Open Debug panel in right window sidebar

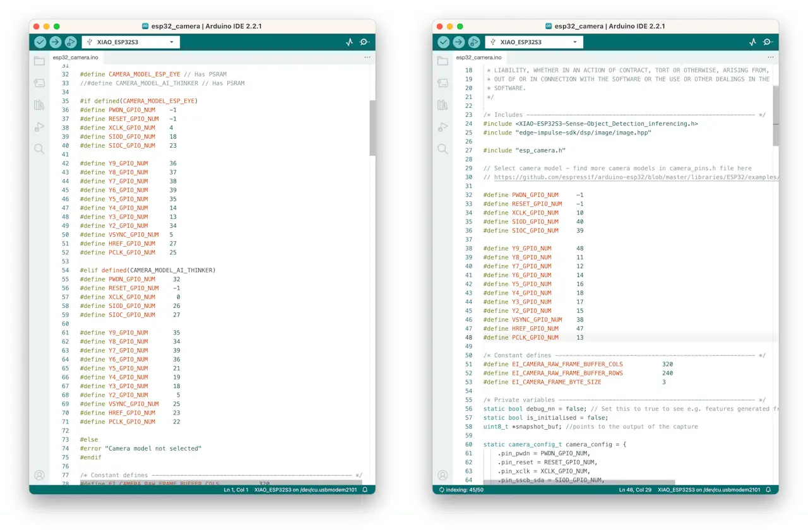(443, 127)
